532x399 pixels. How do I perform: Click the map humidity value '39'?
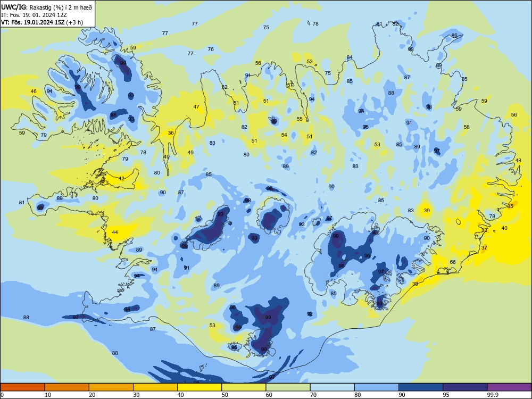click(427, 210)
